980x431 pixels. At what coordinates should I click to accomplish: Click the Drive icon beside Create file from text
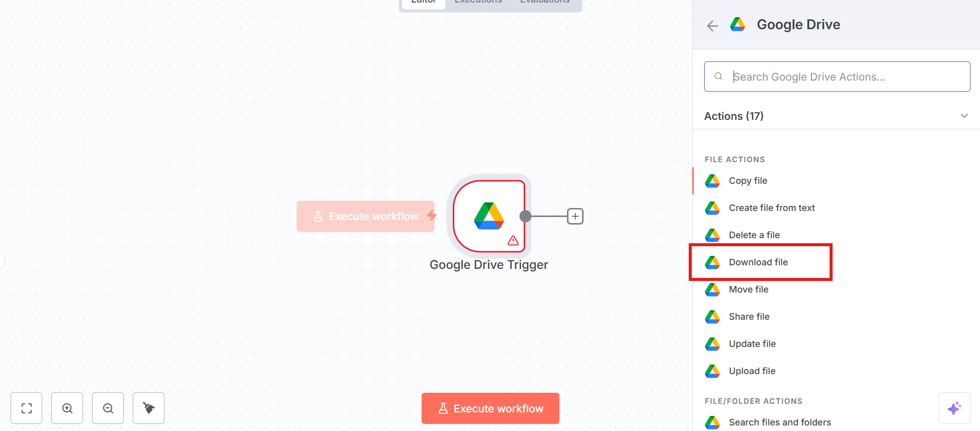[x=712, y=208]
